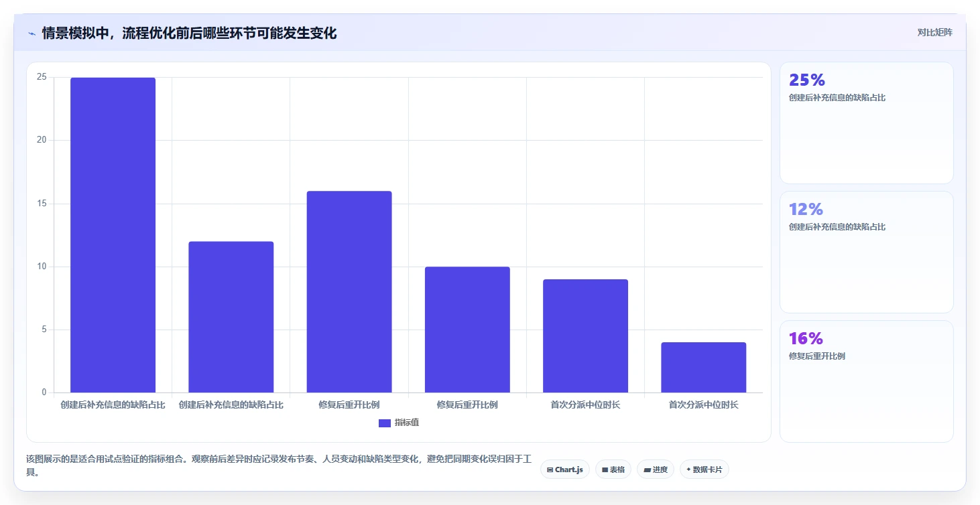Viewport: 980px width, 505px height.
Task: Select the 数据卡片 tag
Action: [704, 470]
